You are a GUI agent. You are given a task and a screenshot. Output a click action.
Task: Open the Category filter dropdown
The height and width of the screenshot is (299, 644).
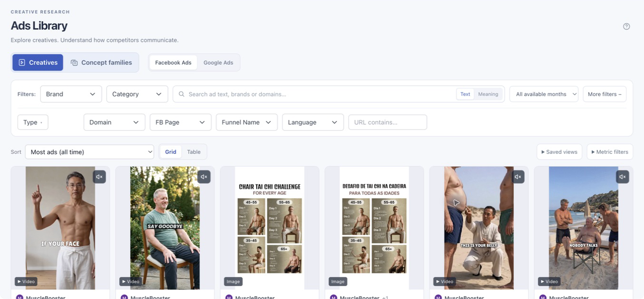point(137,94)
